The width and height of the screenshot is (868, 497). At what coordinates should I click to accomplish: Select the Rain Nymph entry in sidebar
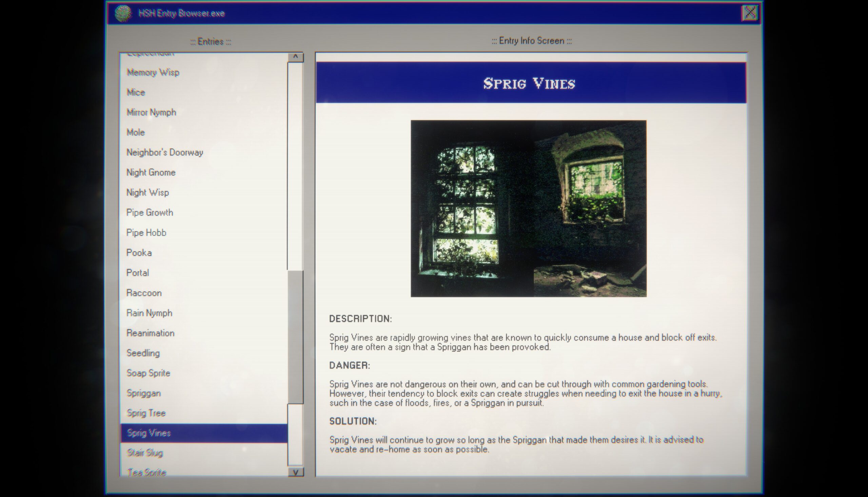tap(149, 313)
